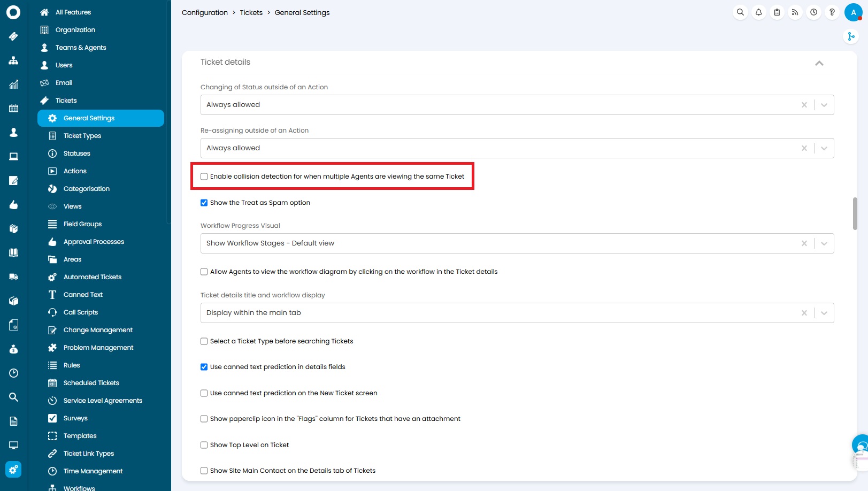Click the page vertical scrollbar thumb

(x=855, y=213)
